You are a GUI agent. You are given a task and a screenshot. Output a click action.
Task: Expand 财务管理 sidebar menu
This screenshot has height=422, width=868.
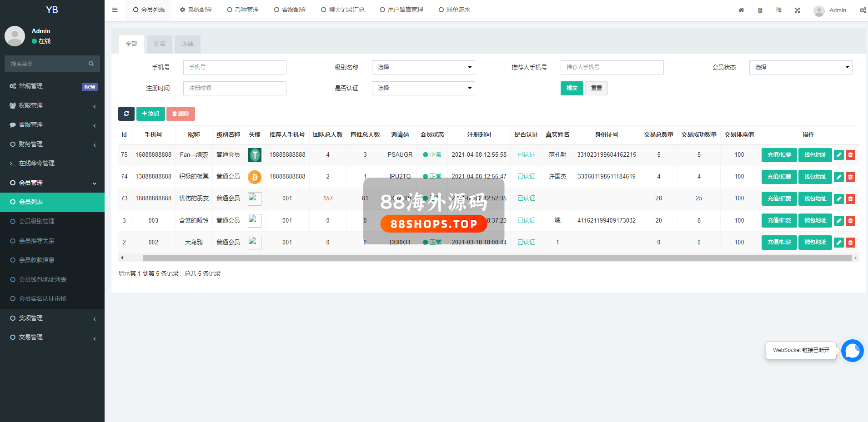point(52,144)
